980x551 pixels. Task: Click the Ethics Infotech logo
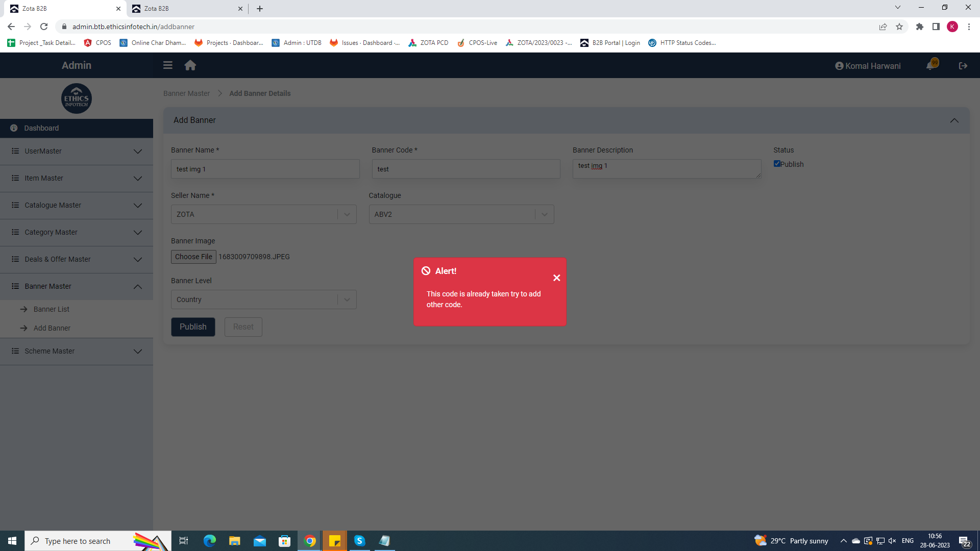coord(77,98)
